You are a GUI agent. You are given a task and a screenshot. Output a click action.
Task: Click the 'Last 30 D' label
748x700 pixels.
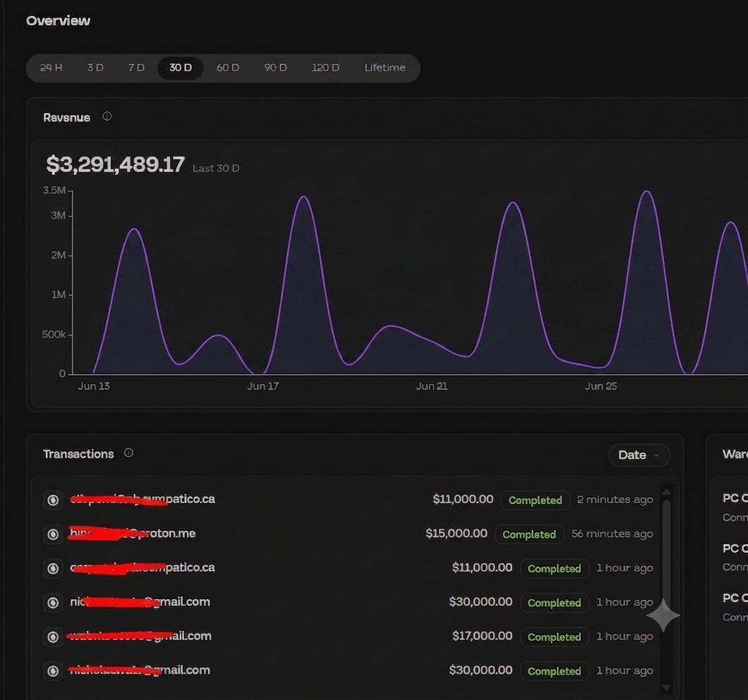click(216, 169)
